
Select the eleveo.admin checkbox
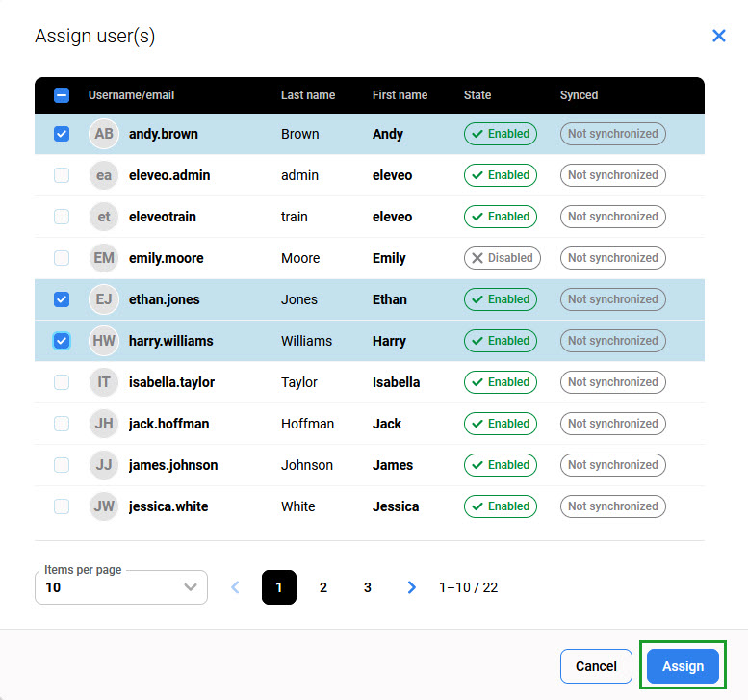(62, 175)
